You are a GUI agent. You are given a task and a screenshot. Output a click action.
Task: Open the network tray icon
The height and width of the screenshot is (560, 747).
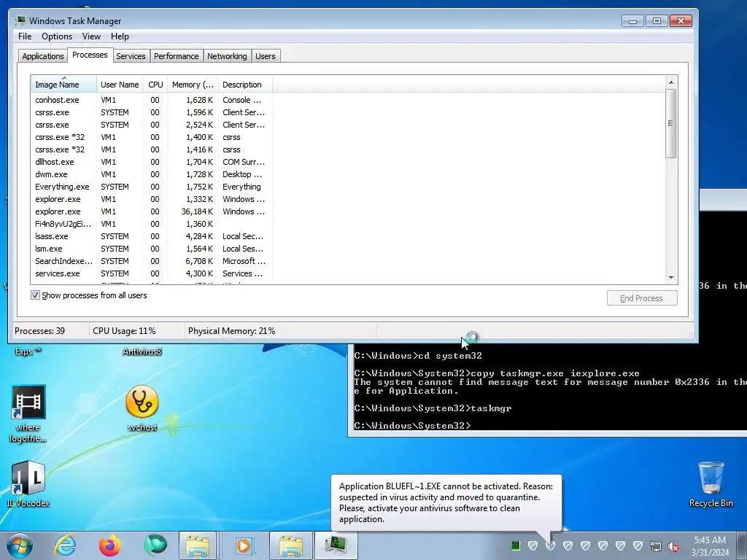tap(656, 546)
